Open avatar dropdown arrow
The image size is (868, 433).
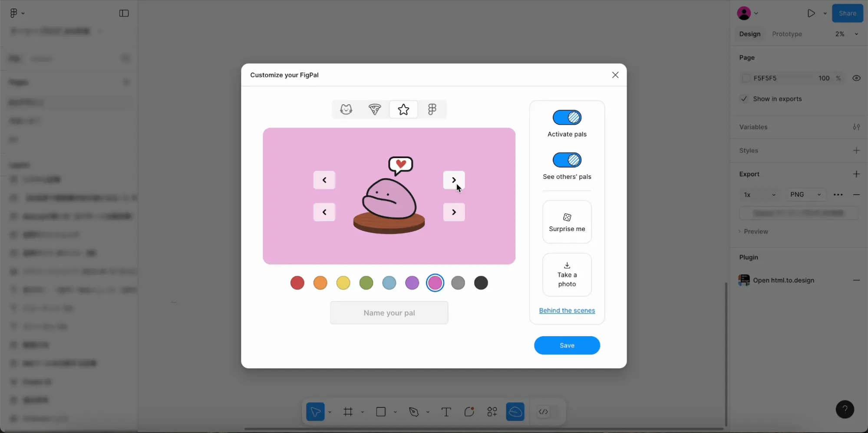(756, 13)
